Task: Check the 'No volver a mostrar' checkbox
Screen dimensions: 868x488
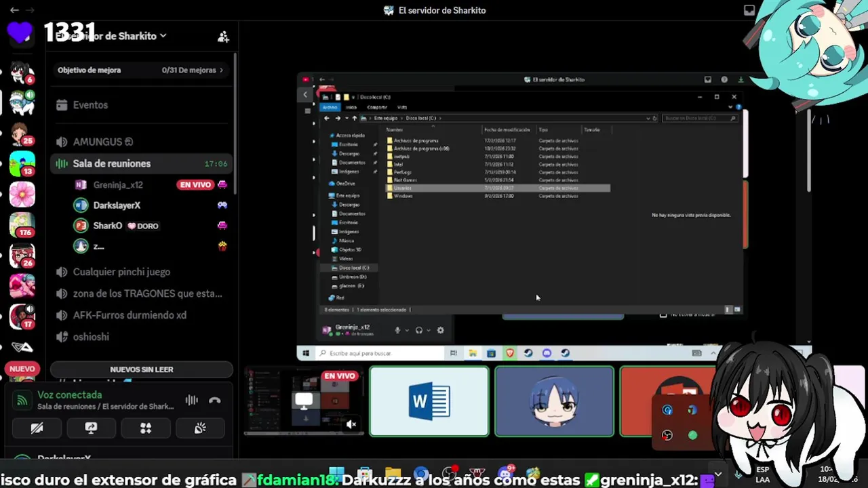Action: [x=663, y=314]
